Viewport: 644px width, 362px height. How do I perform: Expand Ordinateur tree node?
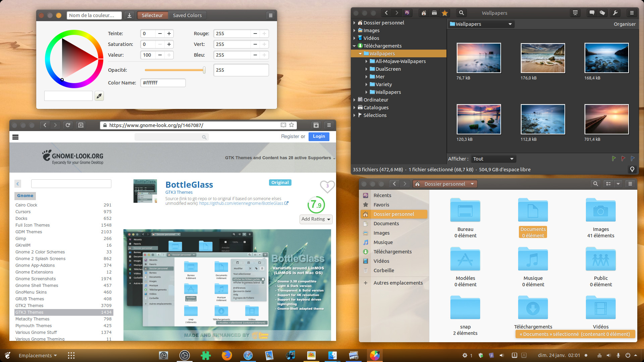[355, 100]
